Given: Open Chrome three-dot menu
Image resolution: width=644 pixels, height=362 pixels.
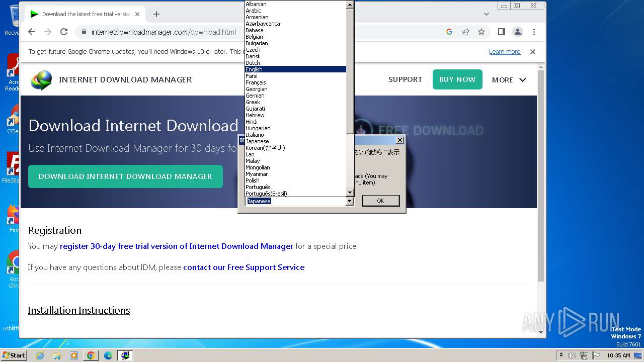Looking at the screenshot, I should tap(534, 32).
